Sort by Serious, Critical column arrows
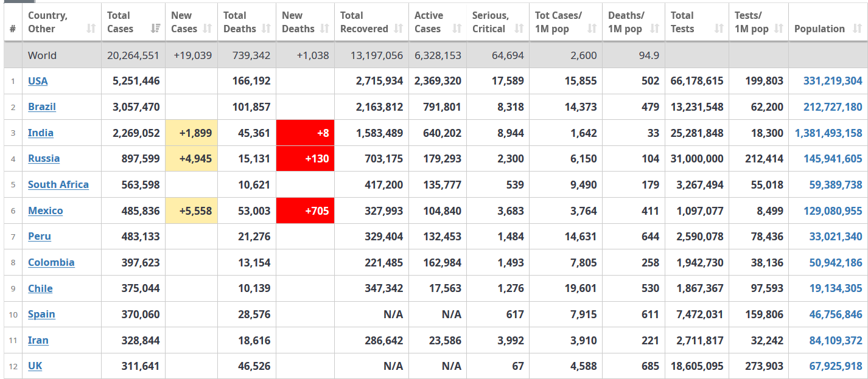 click(519, 29)
